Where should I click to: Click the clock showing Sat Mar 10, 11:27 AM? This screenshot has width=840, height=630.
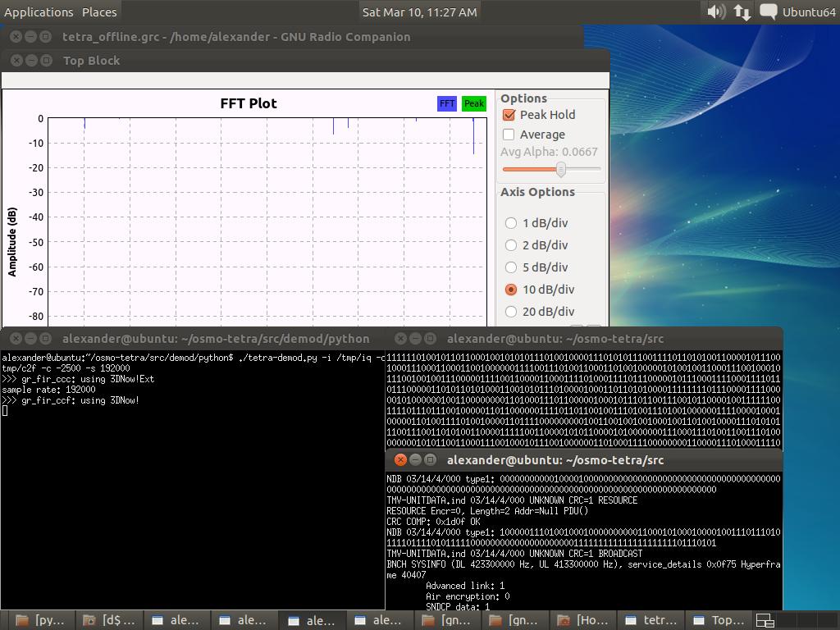click(x=419, y=11)
